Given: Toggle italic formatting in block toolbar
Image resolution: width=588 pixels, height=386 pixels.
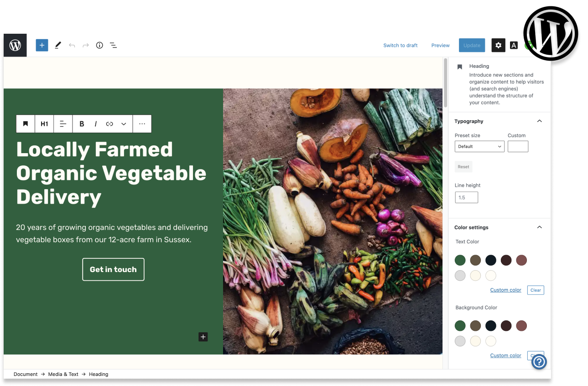Looking at the screenshot, I should point(95,124).
